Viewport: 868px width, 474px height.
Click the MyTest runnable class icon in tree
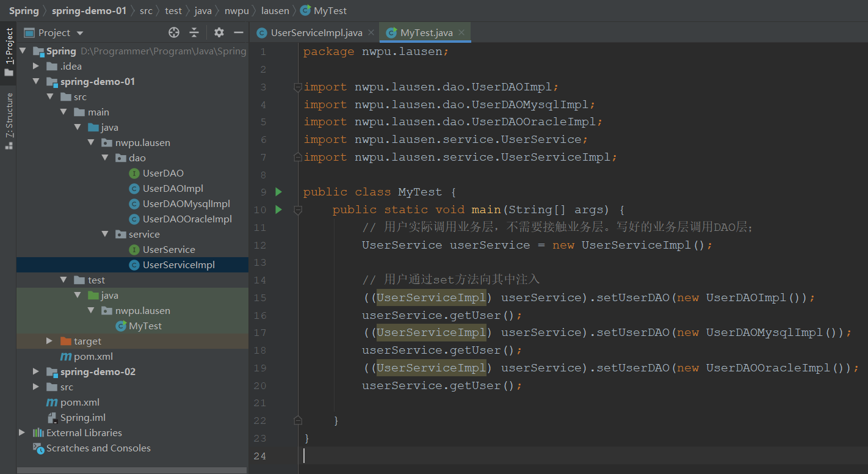coord(121,326)
